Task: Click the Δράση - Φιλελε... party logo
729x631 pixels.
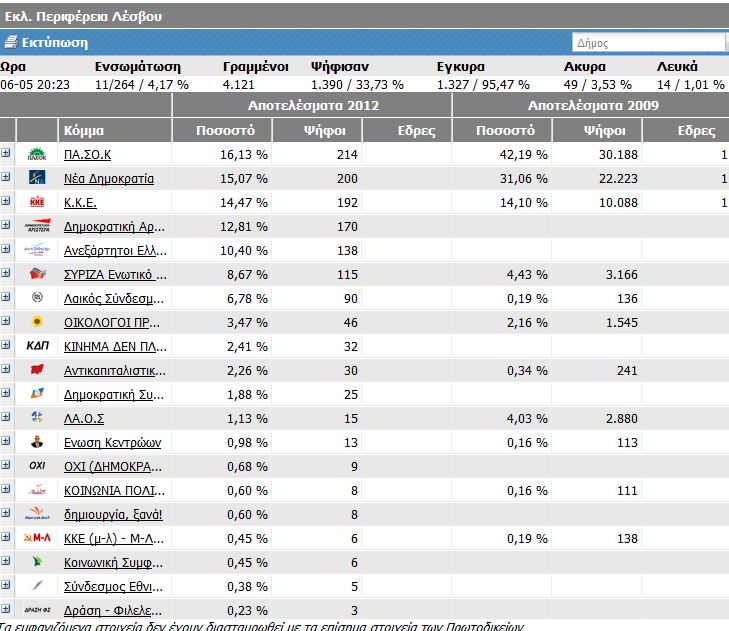Action: tap(37, 609)
